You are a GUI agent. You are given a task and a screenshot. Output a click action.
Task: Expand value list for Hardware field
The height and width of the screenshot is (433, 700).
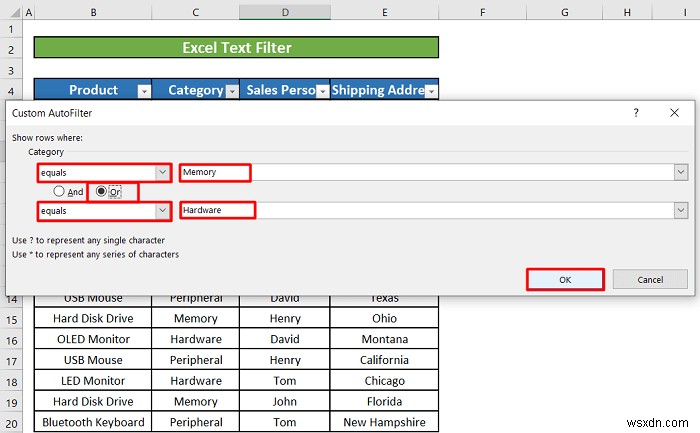click(x=681, y=210)
